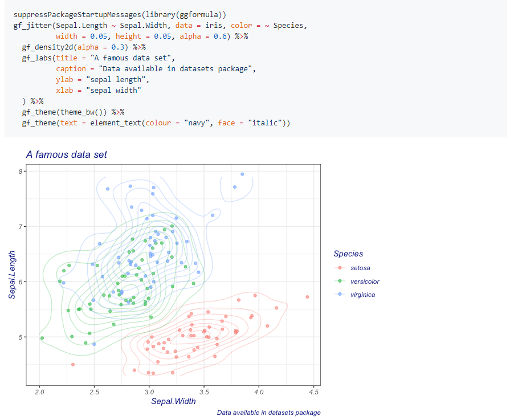Click 'element_text' in the code block
514x420 pixels.
116,123
